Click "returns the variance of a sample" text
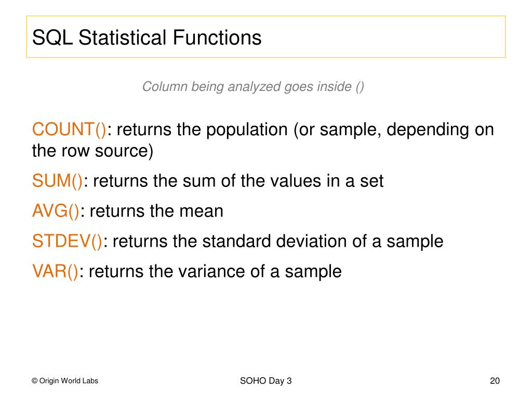Image resolution: width=532 pixels, height=399 pixels. tap(215, 271)
